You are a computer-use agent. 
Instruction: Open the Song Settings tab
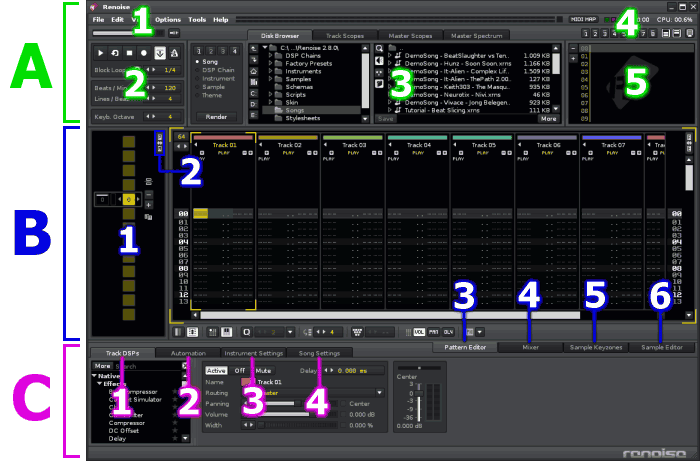319,353
